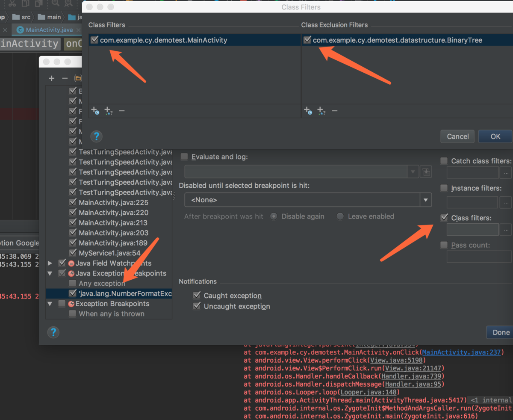
Task: Select the Leave enabled radio button
Action: [340, 216]
